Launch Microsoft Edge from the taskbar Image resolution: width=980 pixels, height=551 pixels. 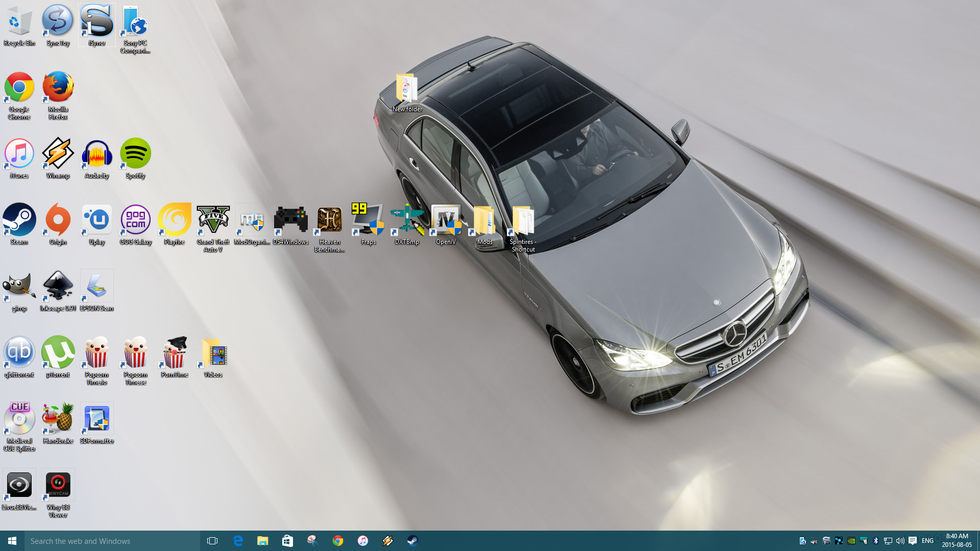[238, 541]
